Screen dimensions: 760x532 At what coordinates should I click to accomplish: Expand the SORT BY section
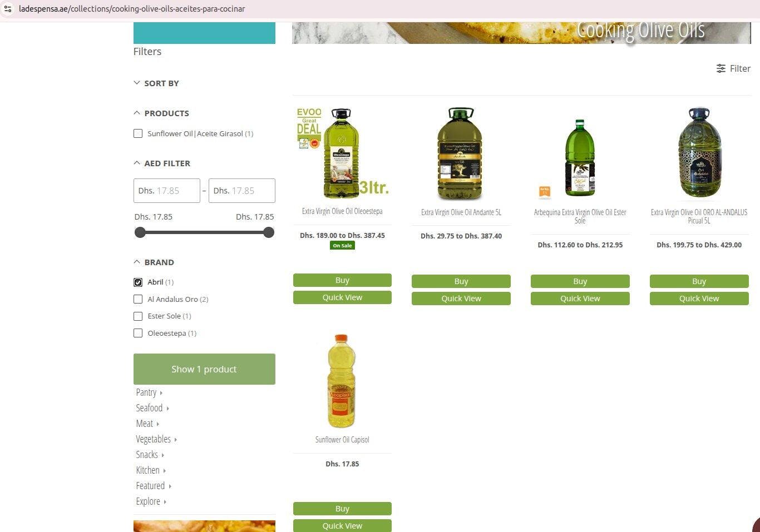pyautogui.click(x=156, y=83)
